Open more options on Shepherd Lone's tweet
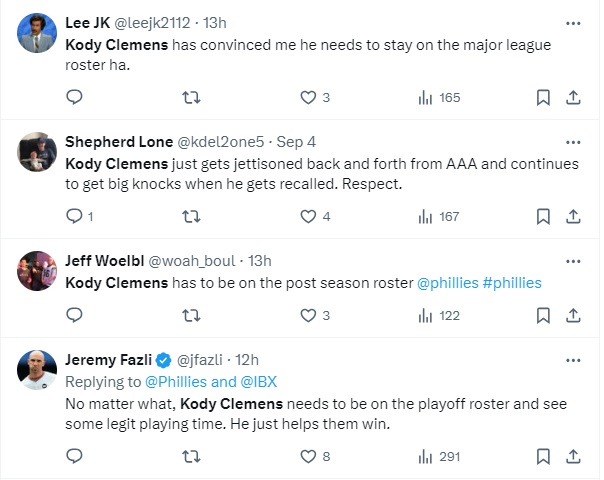This screenshot has height=480, width=604. click(x=573, y=141)
